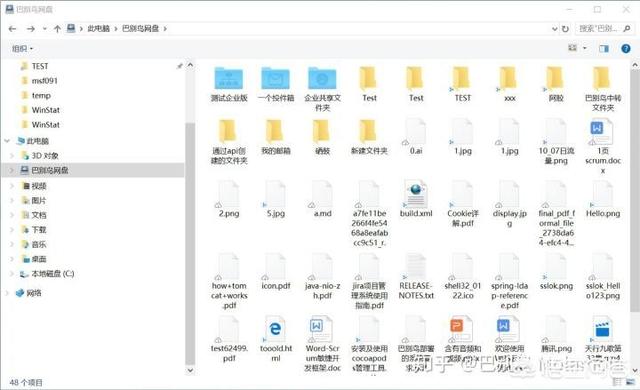Image resolution: width=640 pixels, height=390 pixels.
Task: Select the tooold.html Edge file icon
Action: click(x=276, y=329)
